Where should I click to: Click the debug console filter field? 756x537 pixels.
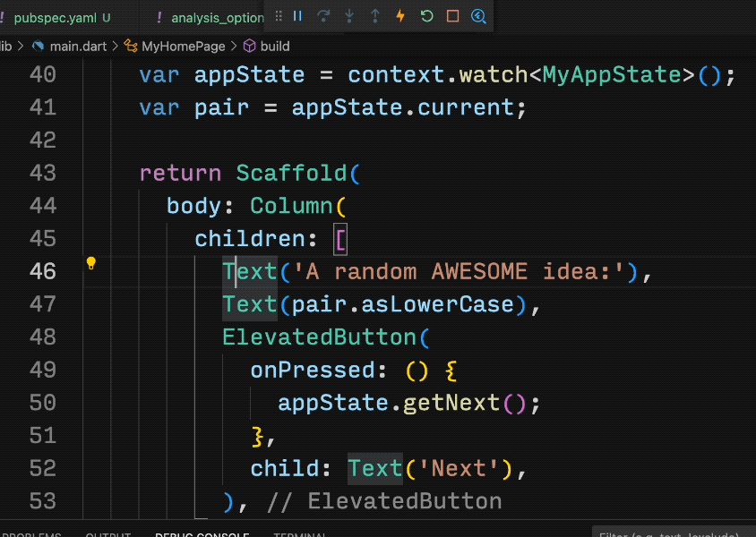tap(674, 533)
